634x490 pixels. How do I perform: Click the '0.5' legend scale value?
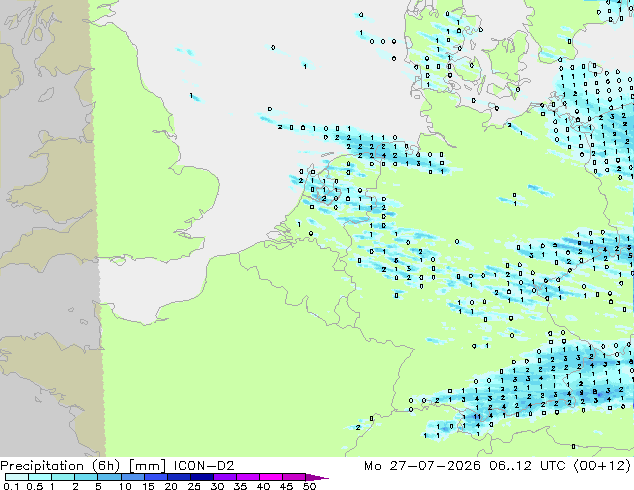click(x=34, y=486)
